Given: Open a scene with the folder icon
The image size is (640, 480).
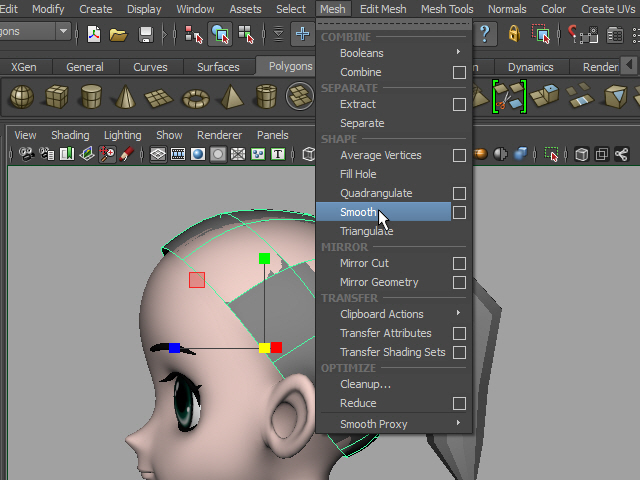Looking at the screenshot, I should pyautogui.click(x=119, y=35).
